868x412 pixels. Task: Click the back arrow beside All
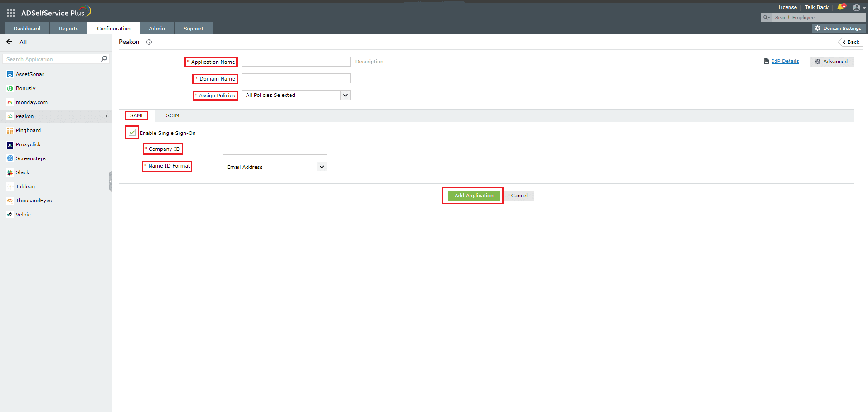click(x=9, y=42)
